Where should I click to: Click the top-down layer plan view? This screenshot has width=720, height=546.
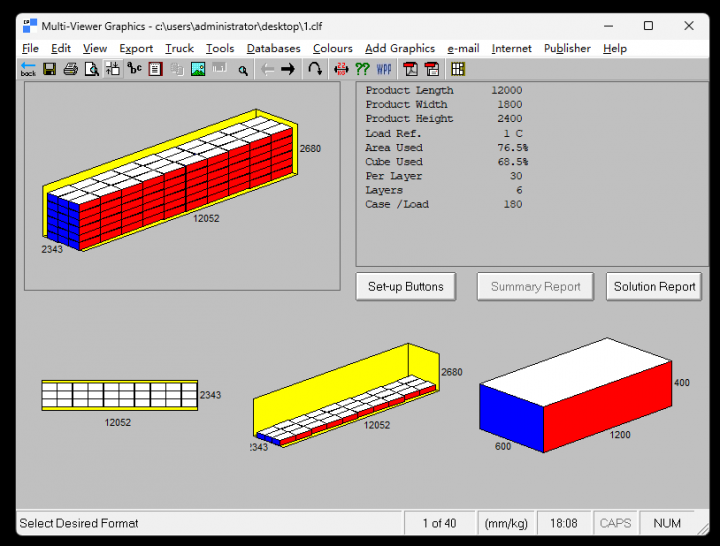119,395
